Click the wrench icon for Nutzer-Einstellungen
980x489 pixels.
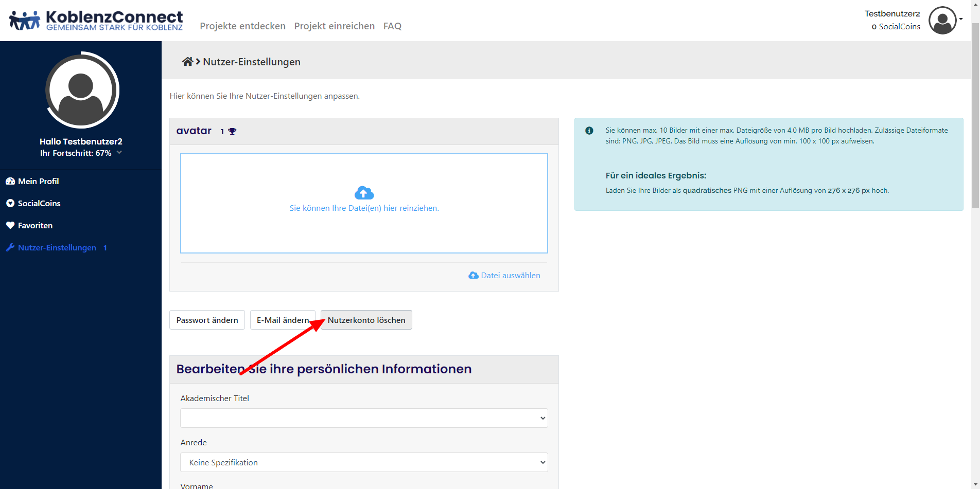(x=10, y=248)
